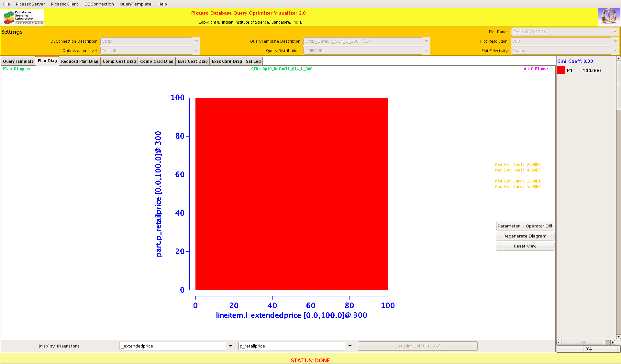This screenshot has width=621, height=364.
Task: Open the DBConnection Descriptor dropdown
Action: pyautogui.click(x=196, y=41)
